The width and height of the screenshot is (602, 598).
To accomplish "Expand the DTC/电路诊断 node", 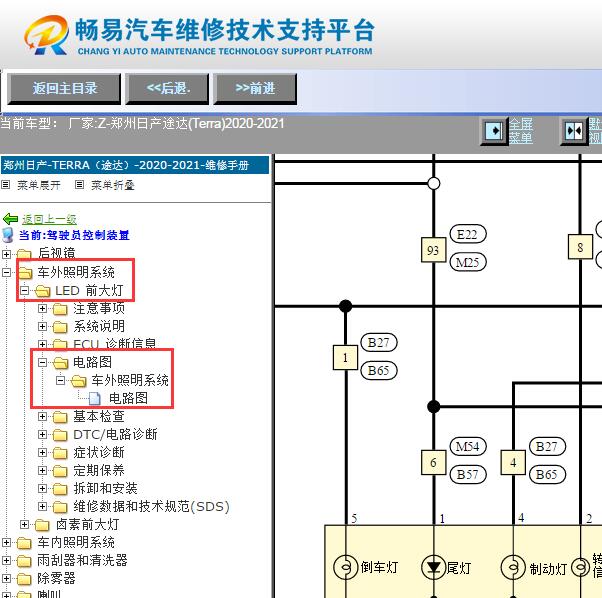I will coord(43,434).
